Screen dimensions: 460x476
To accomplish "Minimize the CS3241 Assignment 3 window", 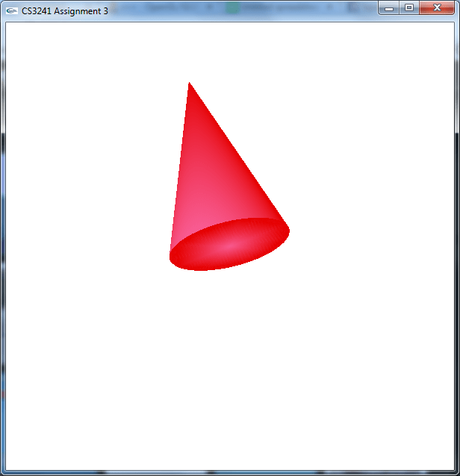I will point(389,8).
